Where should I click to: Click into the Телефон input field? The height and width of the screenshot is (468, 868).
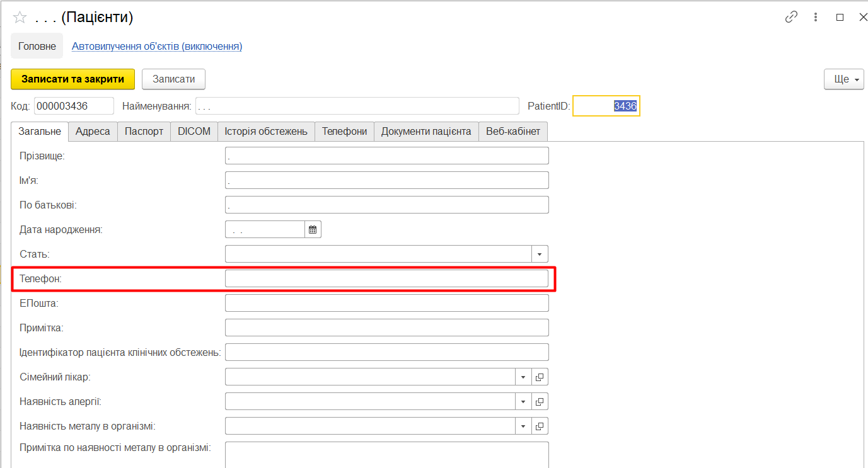pos(386,278)
